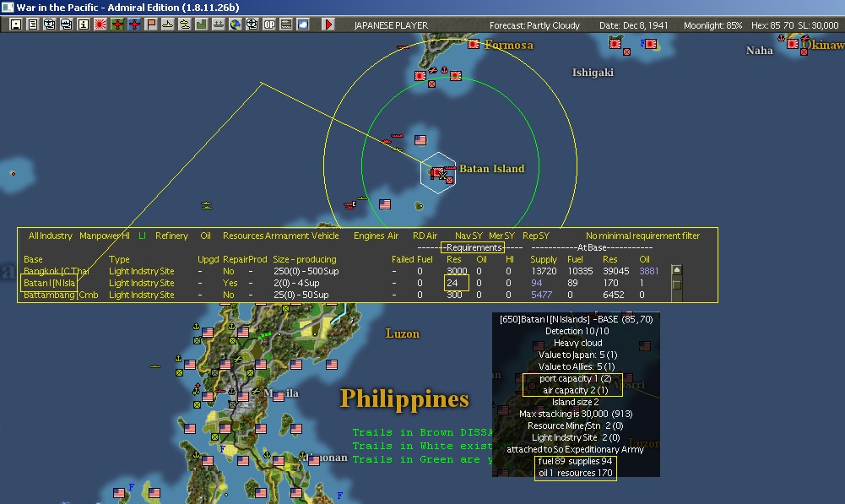The width and height of the screenshot is (845, 504).
Task: Click the industry list scrollbar thumb
Action: [677, 285]
